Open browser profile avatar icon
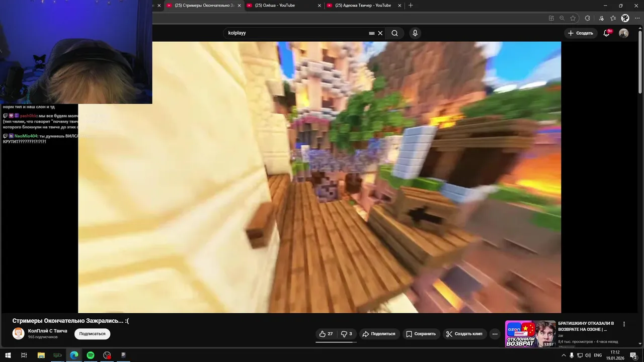 click(x=625, y=18)
